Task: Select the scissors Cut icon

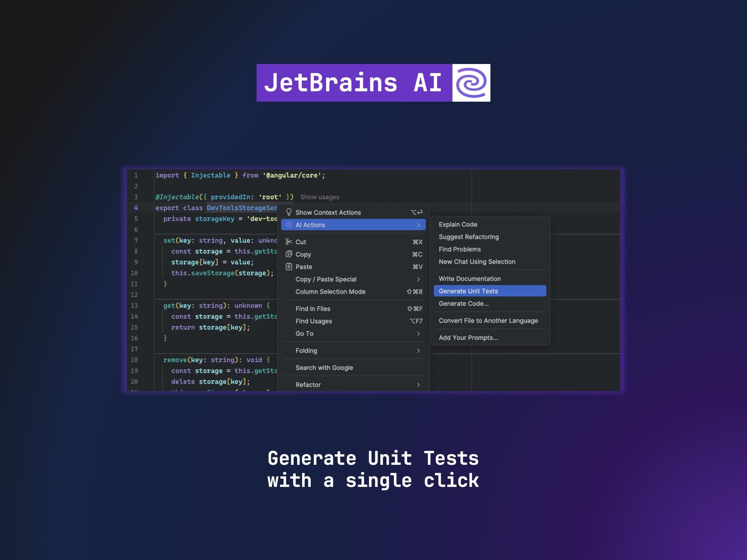Action: pos(288,241)
